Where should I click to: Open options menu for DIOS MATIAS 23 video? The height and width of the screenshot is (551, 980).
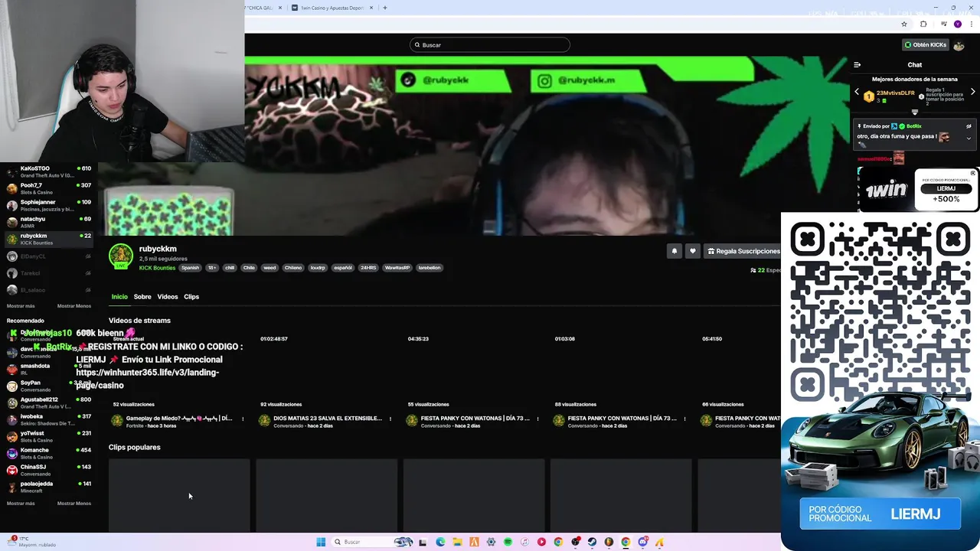coord(390,419)
